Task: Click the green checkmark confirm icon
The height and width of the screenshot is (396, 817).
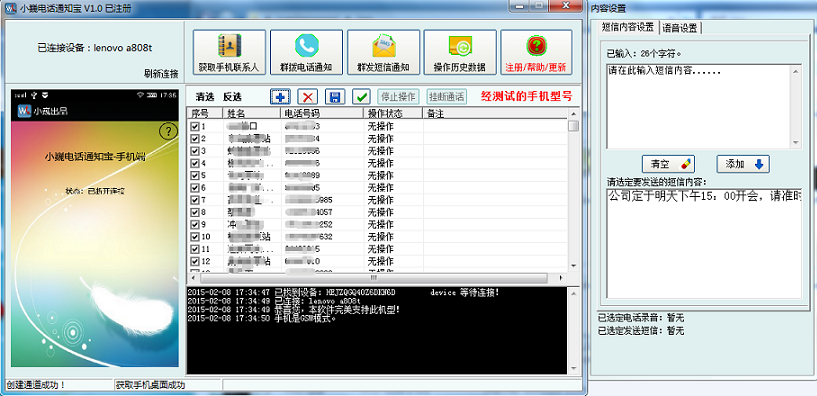Action: [x=362, y=96]
